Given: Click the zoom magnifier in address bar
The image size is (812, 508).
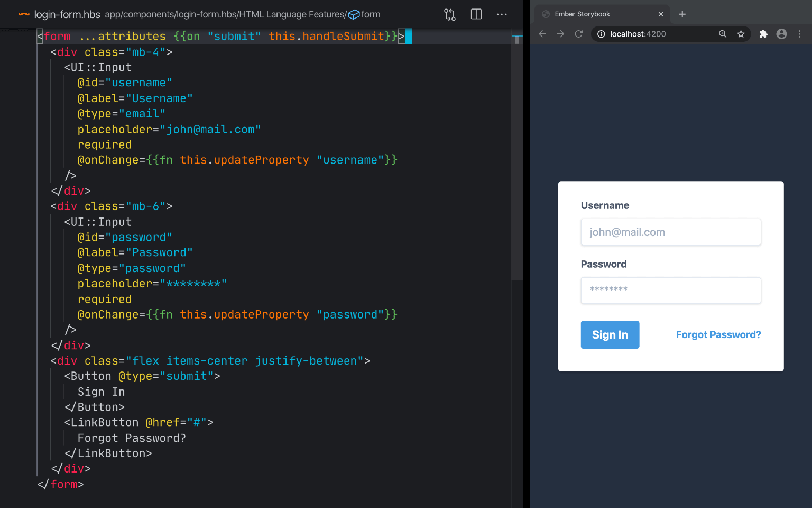Looking at the screenshot, I should (722, 33).
